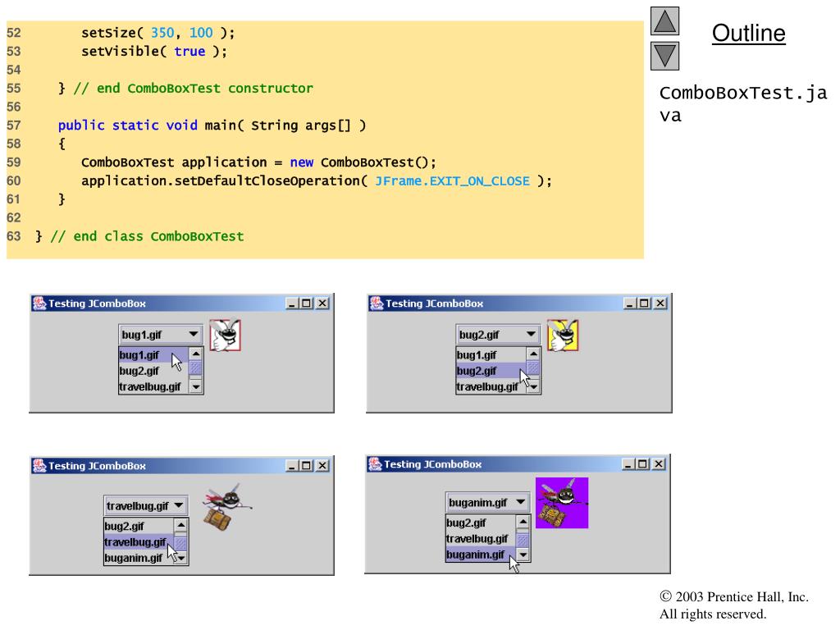Select bug1.gif in the second window's list
The image size is (840, 630).
point(491,354)
